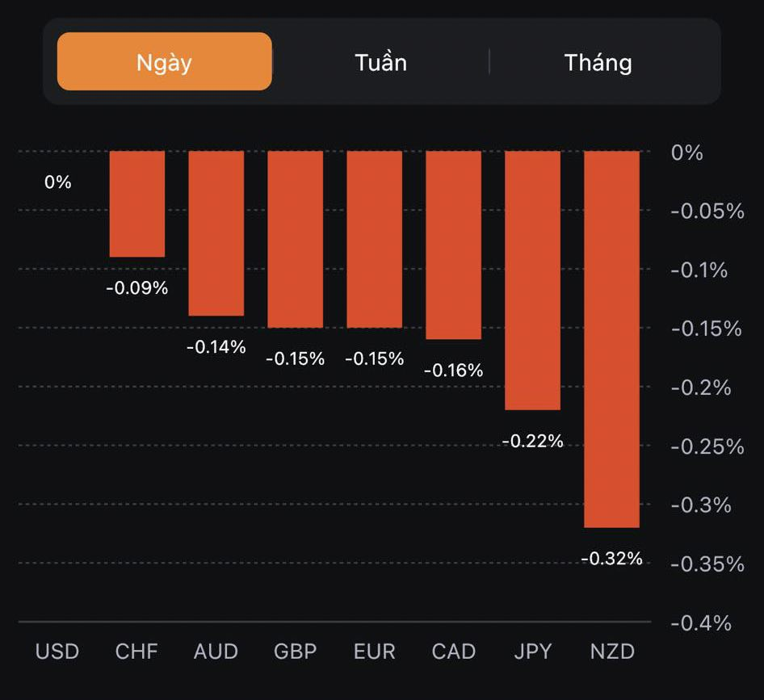The image size is (764, 700).
Task: Tap the JPY bar
Action: click(x=532, y=280)
